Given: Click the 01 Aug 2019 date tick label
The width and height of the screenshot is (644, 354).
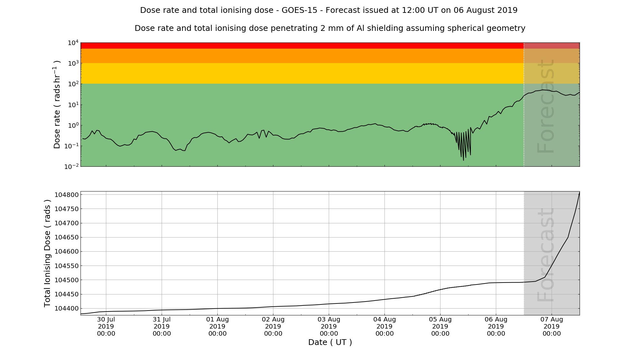Looking at the screenshot, I should (217, 326).
